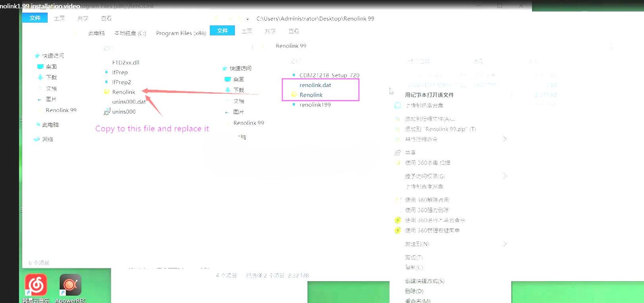The width and height of the screenshot is (644, 303).
Task: Expand the 其他压缩命令 submenu arrow
Action: 505,139
